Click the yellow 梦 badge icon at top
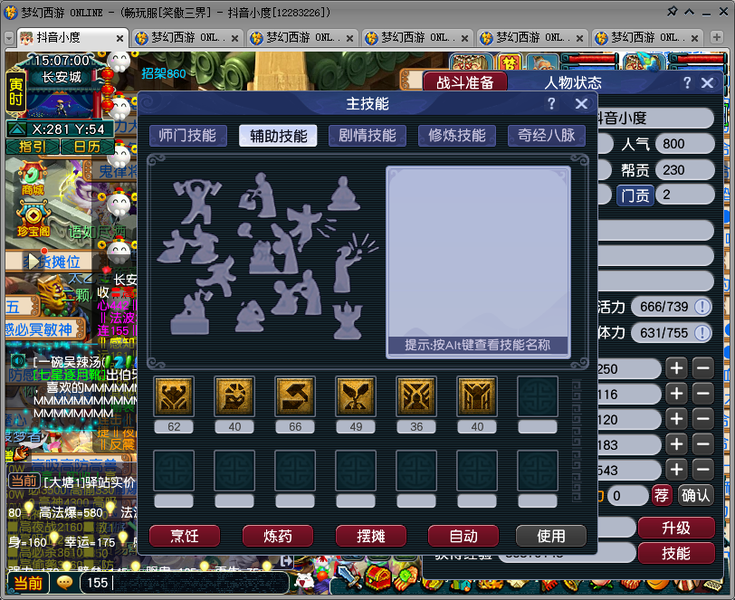This screenshot has height=600, width=735. [x=510, y=63]
